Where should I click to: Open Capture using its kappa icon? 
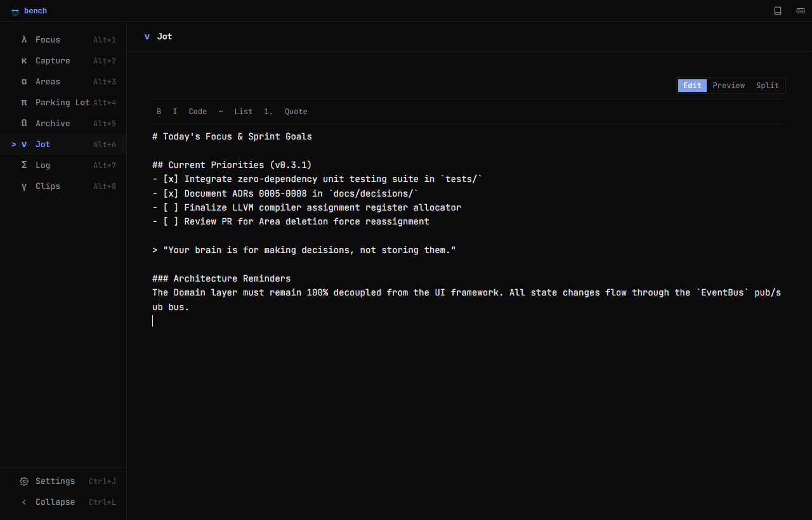[24, 60]
